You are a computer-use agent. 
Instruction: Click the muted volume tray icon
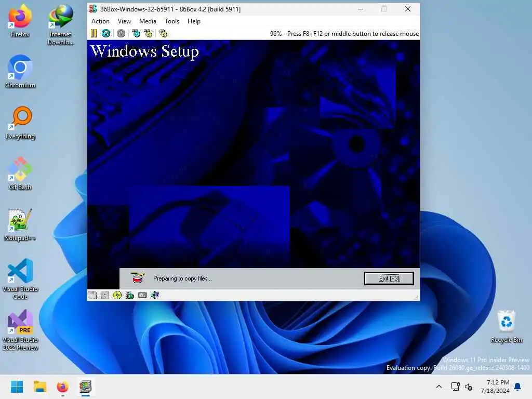point(469,387)
